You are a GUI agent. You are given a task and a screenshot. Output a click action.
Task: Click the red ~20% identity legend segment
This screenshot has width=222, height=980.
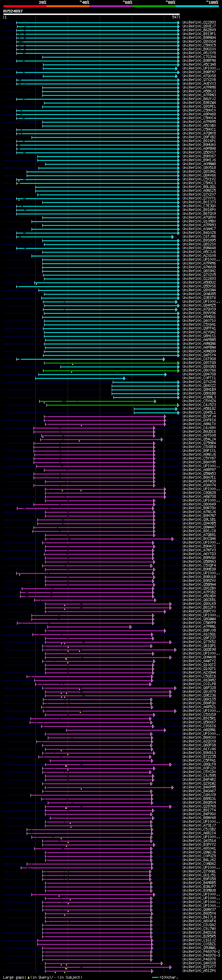click(x=25, y=6)
